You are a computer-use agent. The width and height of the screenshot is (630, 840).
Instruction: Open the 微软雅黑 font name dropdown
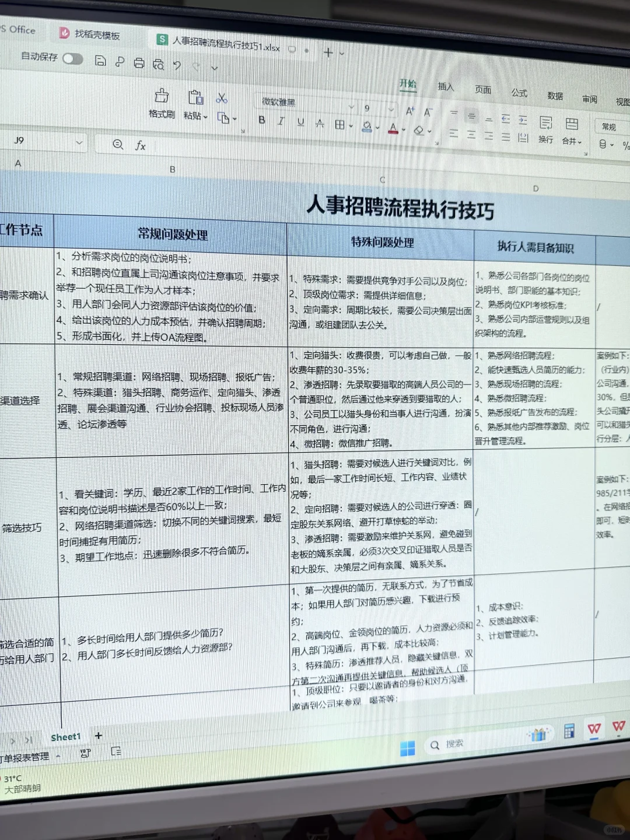351,107
